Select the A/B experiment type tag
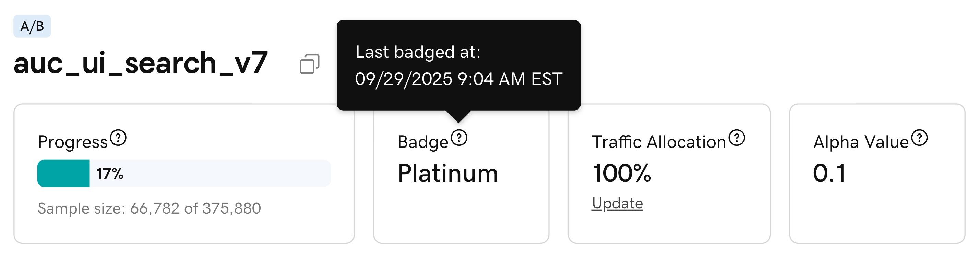Image resolution: width=980 pixels, height=256 pixels. (x=32, y=26)
